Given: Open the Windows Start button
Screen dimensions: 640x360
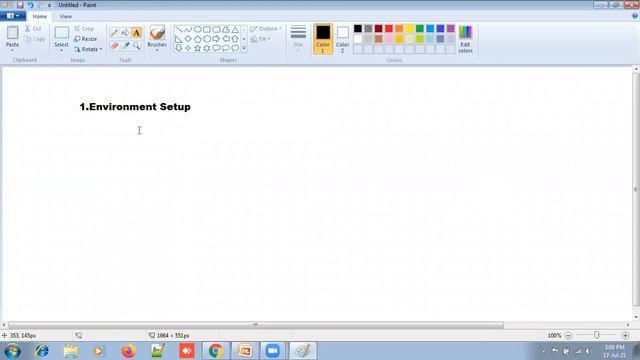Looking at the screenshot, I should click(x=13, y=351).
